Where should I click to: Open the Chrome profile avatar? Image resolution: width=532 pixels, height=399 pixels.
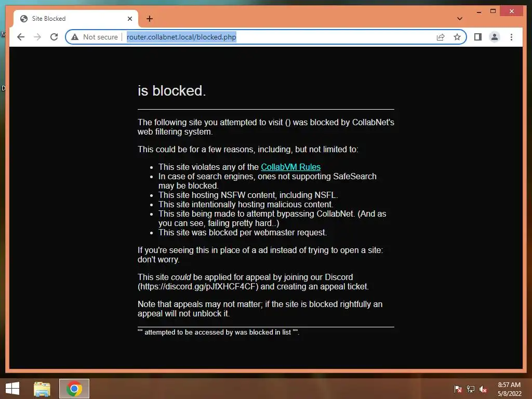coord(495,37)
